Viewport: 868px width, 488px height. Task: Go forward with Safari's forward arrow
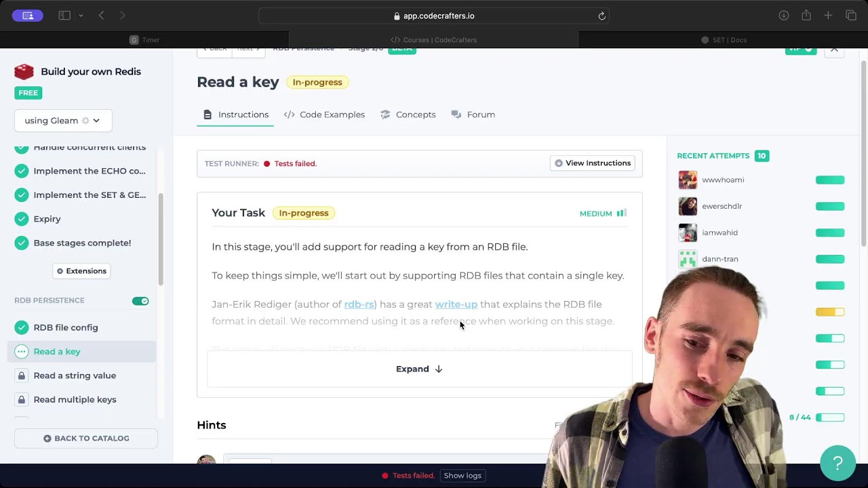tap(123, 16)
